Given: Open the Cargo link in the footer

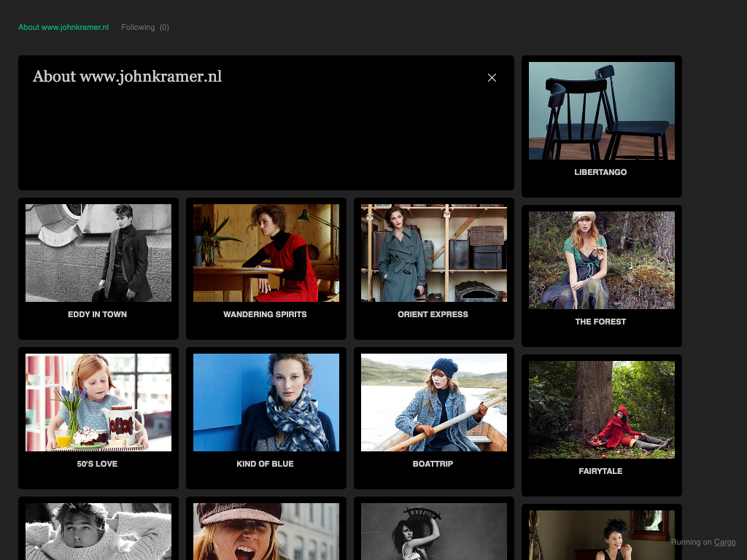Looking at the screenshot, I should (x=724, y=542).
